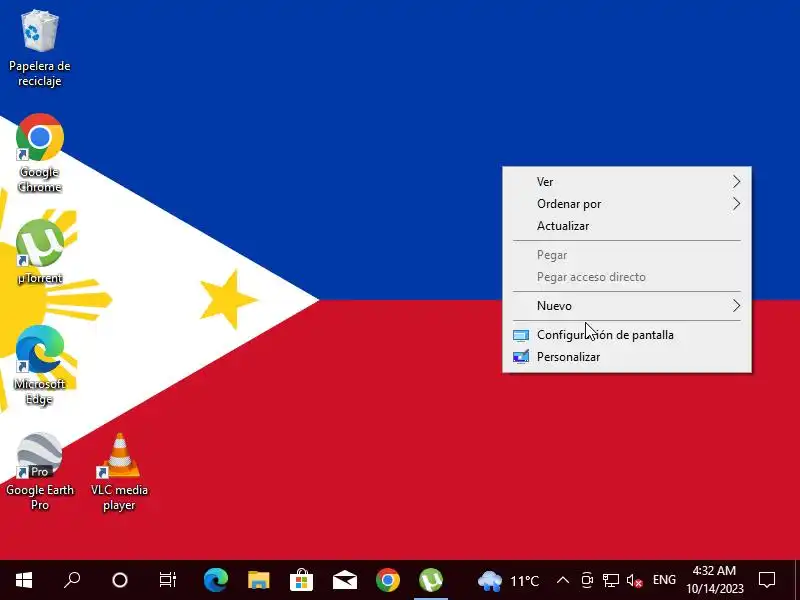Open the weather widget showing 11°C

click(x=508, y=581)
